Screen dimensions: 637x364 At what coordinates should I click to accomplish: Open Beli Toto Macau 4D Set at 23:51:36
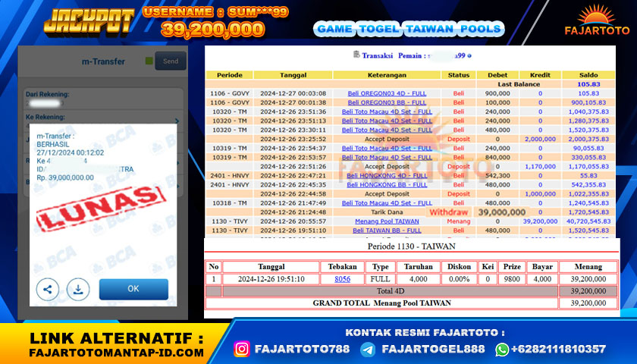click(387, 111)
